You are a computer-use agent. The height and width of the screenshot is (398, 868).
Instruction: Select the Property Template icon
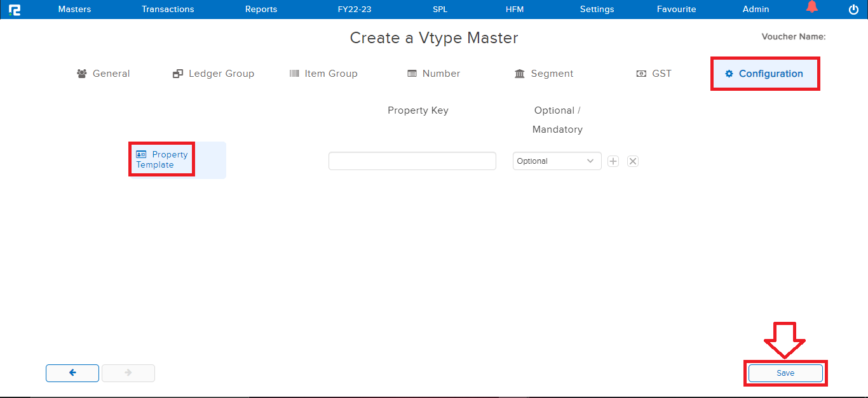coord(140,154)
